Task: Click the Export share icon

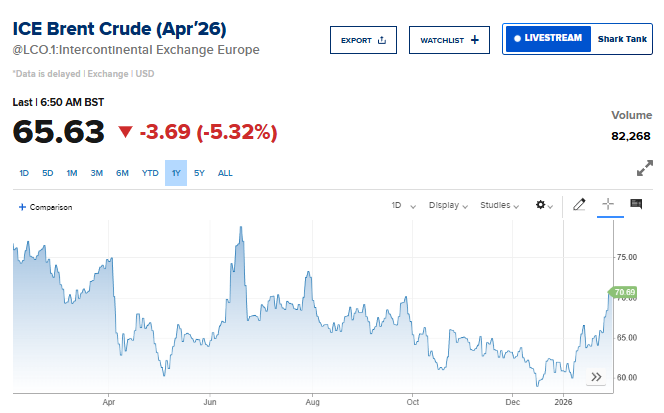Action: [382, 40]
